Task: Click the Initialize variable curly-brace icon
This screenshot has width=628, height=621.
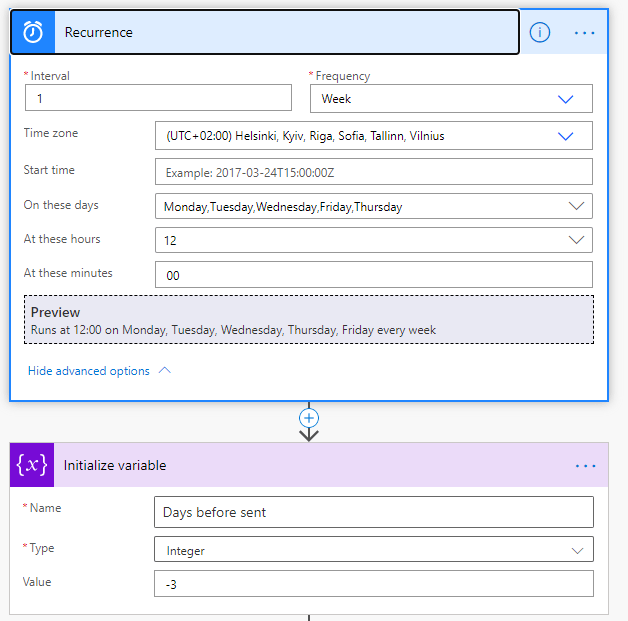Action: tap(32, 465)
